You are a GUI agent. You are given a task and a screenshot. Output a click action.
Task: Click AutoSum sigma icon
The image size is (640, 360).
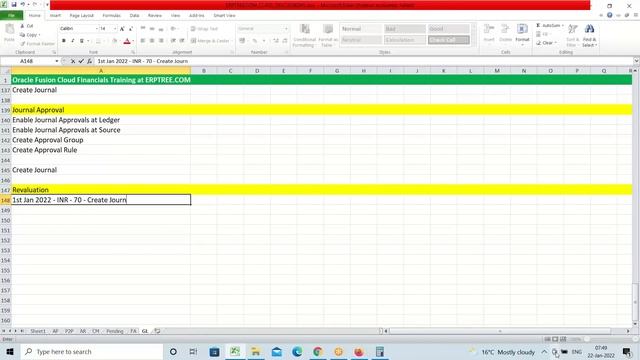pyautogui.click(x=538, y=25)
